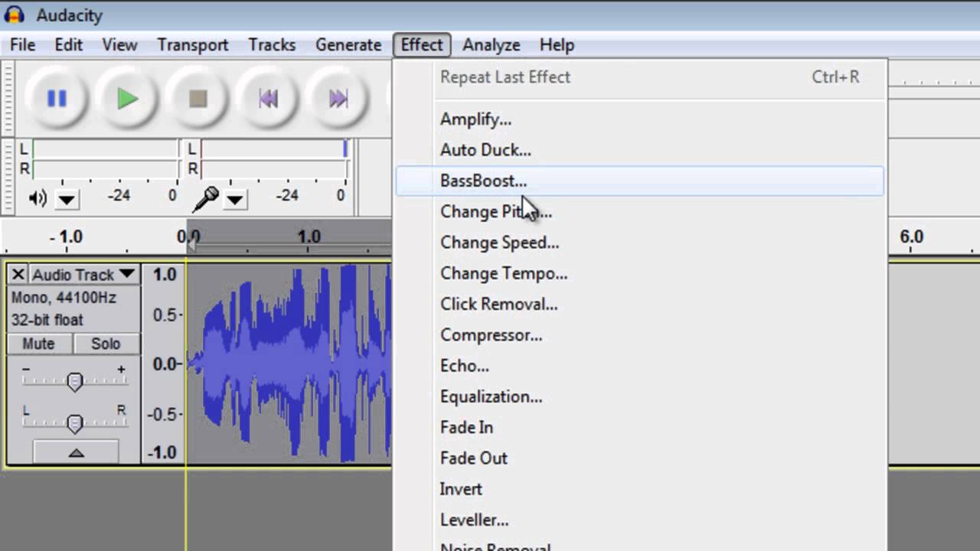Viewport: 980px width, 551px height.
Task: Click the Pause transport button
Action: pyautogui.click(x=57, y=99)
